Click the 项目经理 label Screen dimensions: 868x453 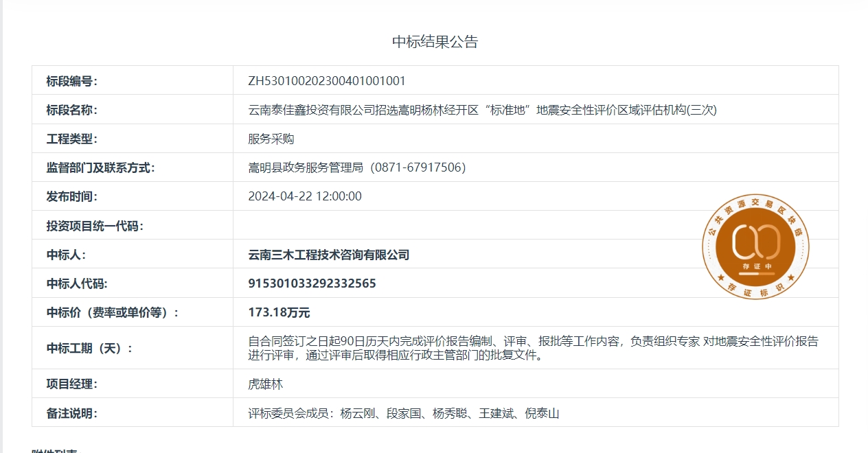[72, 384]
